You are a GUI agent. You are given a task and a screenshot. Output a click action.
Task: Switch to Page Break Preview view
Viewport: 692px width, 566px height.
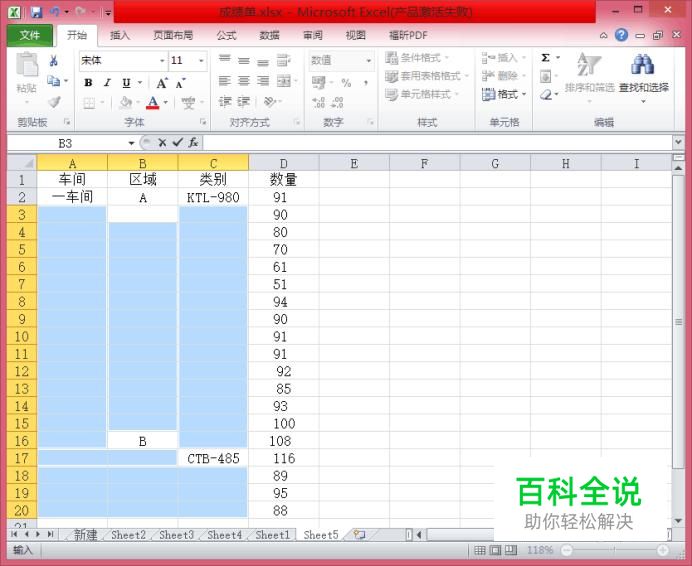point(511,550)
